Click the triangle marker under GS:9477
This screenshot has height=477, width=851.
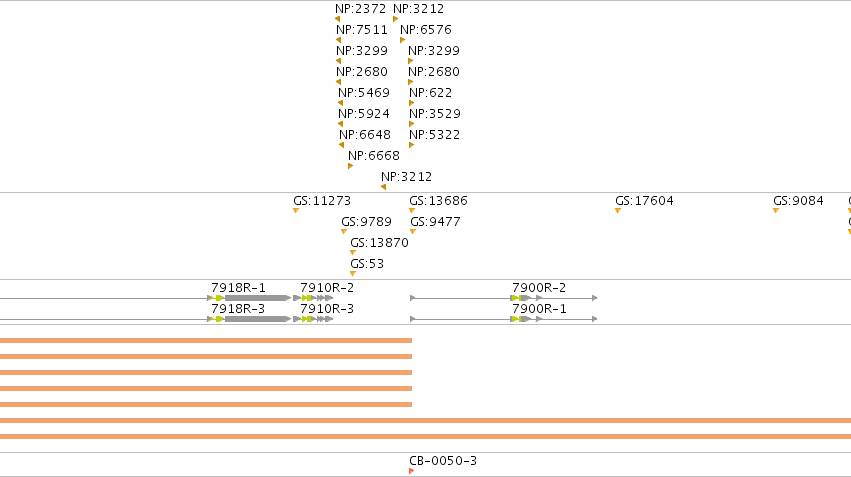(x=413, y=232)
